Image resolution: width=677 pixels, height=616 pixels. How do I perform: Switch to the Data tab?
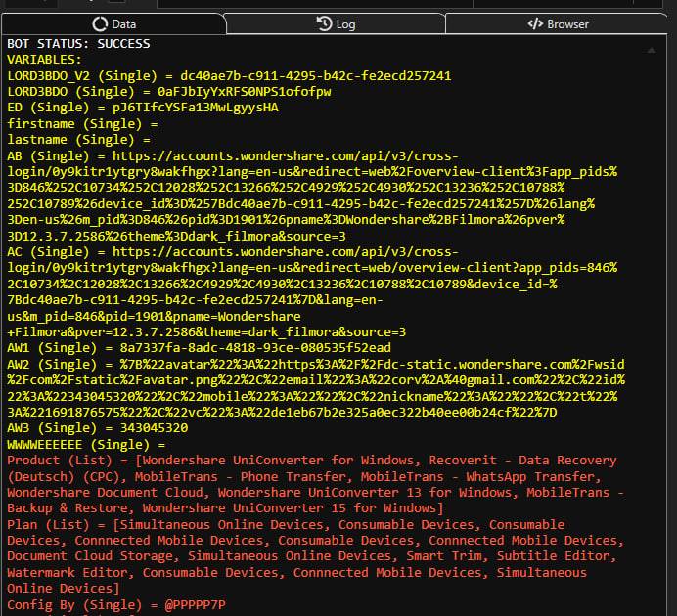pyautogui.click(x=113, y=23)
